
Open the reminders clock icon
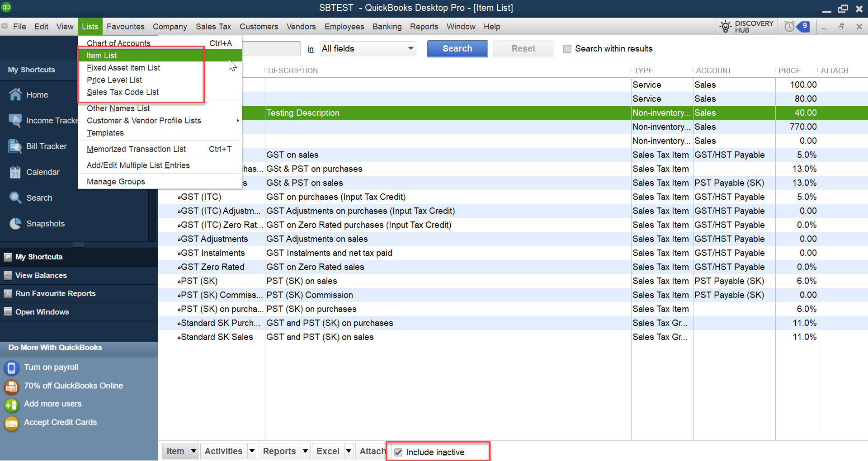click(789, 27)
